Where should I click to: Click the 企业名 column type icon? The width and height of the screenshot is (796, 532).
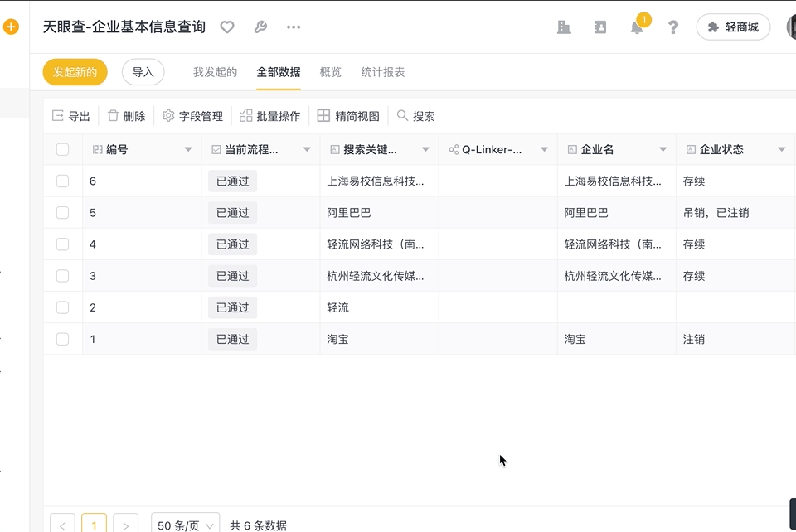tap(572, 150)
